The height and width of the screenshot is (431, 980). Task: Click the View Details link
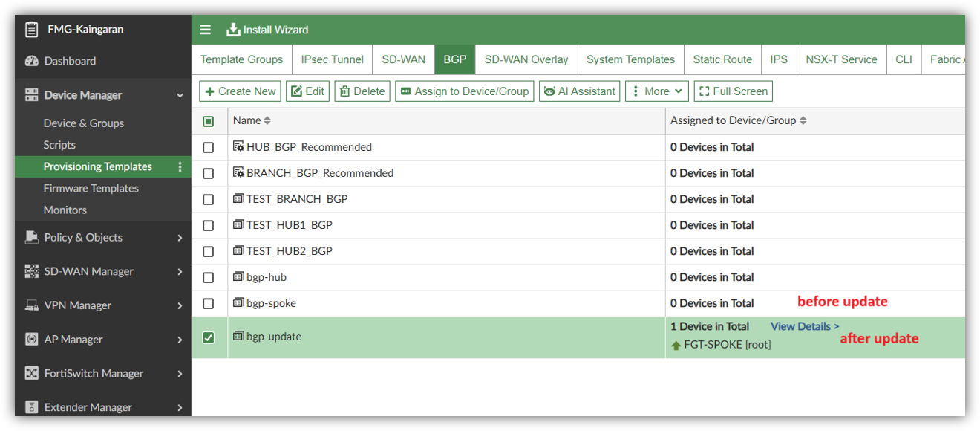[x=805, y=326]
